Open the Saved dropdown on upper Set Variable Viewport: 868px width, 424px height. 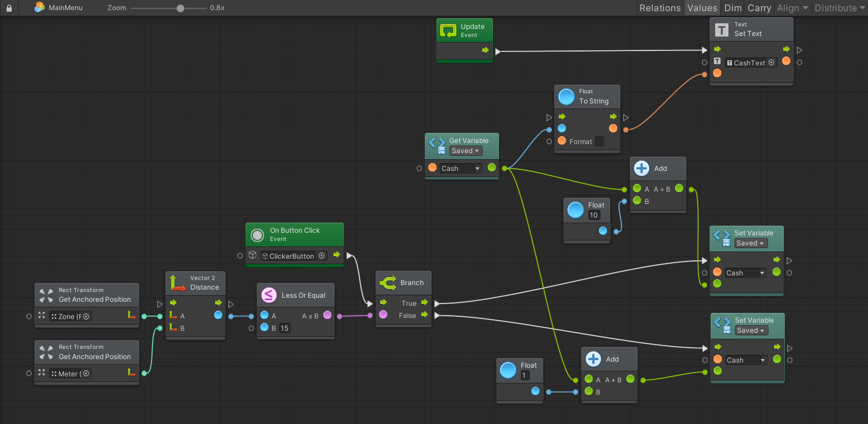751,243
